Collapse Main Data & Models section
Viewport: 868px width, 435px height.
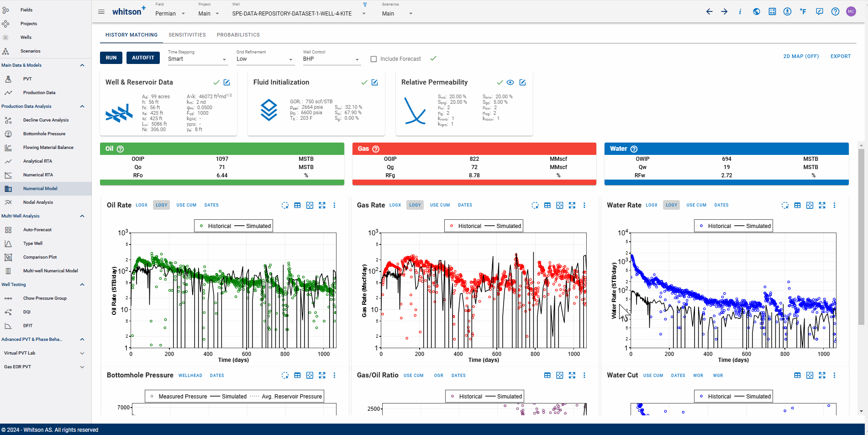pos(82,65)
